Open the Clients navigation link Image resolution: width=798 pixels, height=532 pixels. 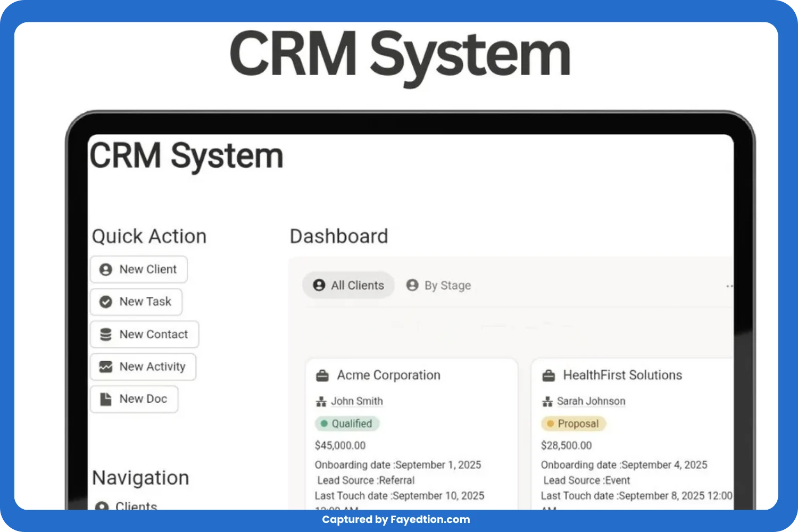(x=136, y=505)
